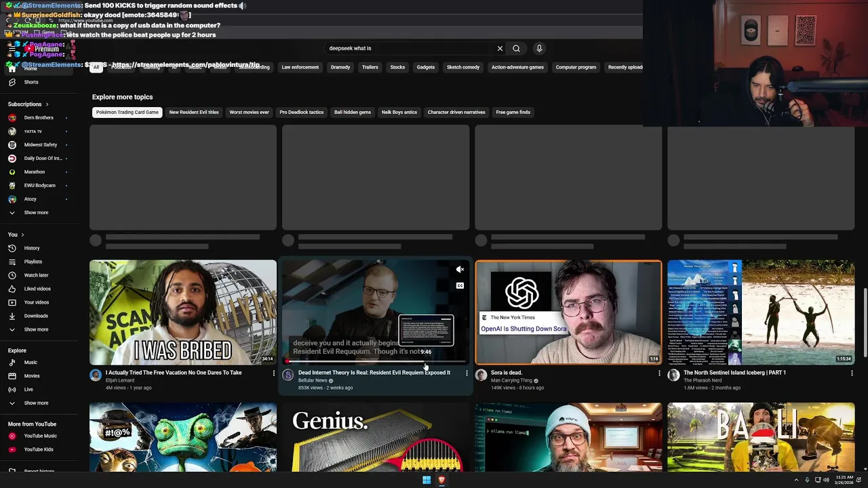Choose Nelk Boys antics topic

tap(399, 113)
